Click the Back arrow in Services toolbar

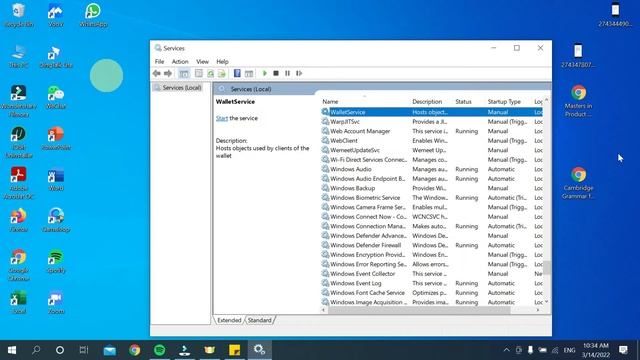click(x=156, y=73)
